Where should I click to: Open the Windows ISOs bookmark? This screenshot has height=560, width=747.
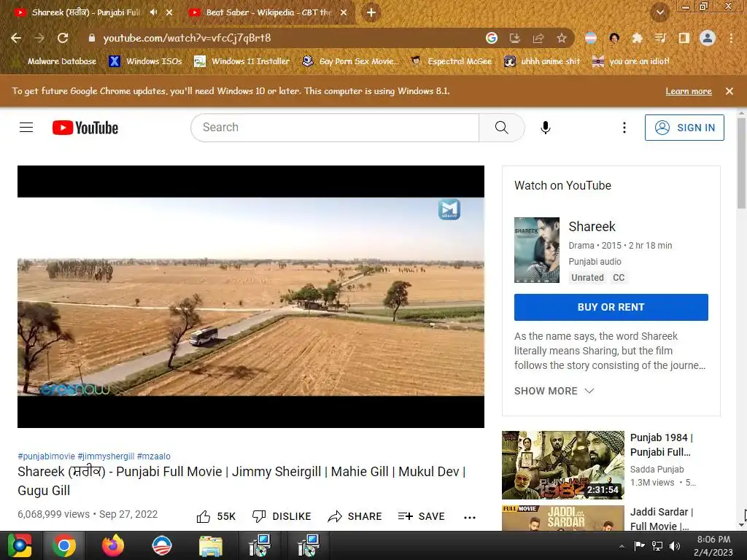tap(145, 61)
